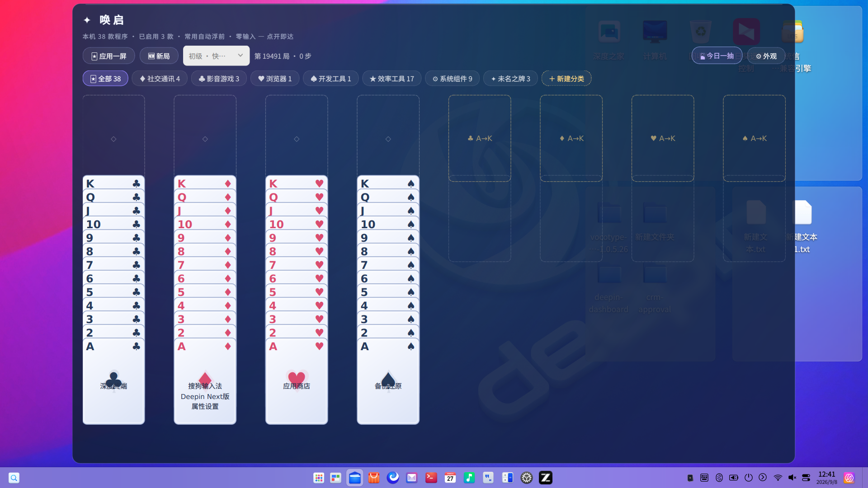Click the 应用一屏 button
Image resolution: width=868 pixels, height=488 pixels.
[108, 56]
